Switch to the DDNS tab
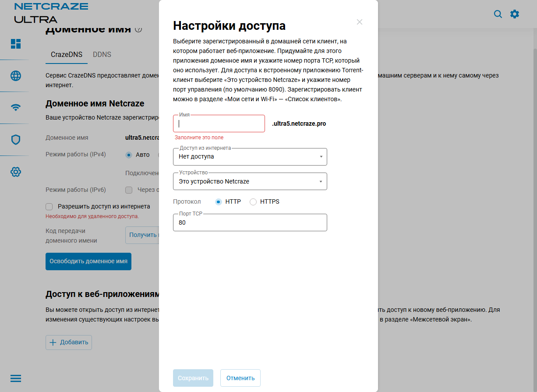Image resolution: width=537 pixels, height=392 pixels. coord(102,55)
